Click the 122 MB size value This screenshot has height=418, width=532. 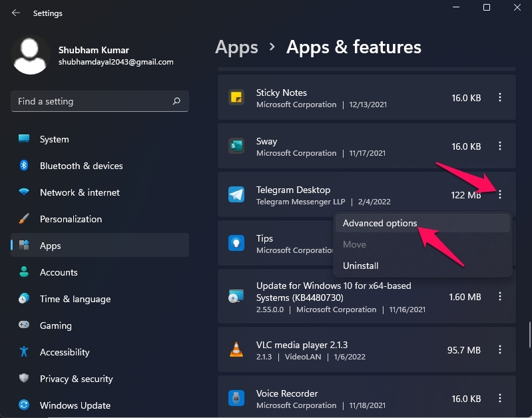[x=466, y=195]
